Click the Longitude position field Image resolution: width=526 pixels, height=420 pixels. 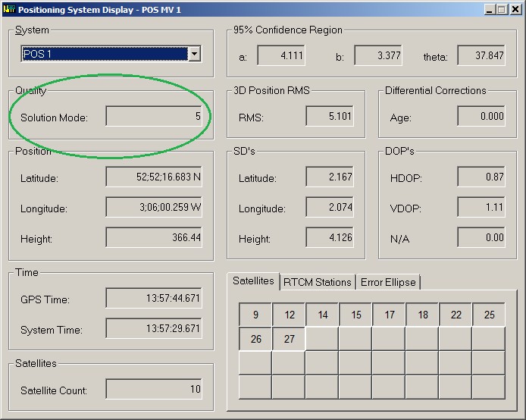(154, 207)
